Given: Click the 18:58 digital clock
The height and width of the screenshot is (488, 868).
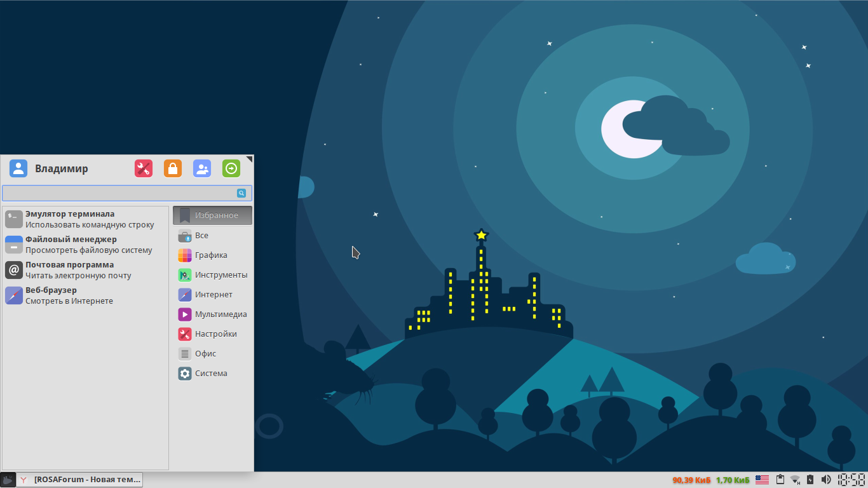Looking at the screenshot, I should coord(851,480).
